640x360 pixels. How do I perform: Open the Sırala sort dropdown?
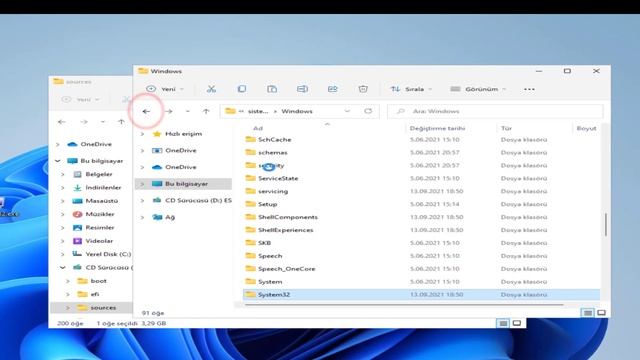[411, 89]
